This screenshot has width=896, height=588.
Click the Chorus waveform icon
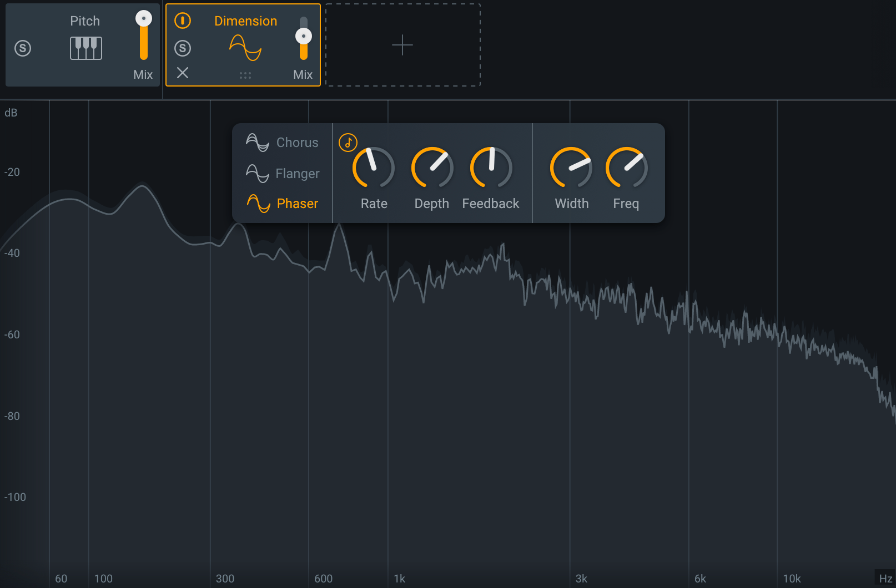[258, 143]
